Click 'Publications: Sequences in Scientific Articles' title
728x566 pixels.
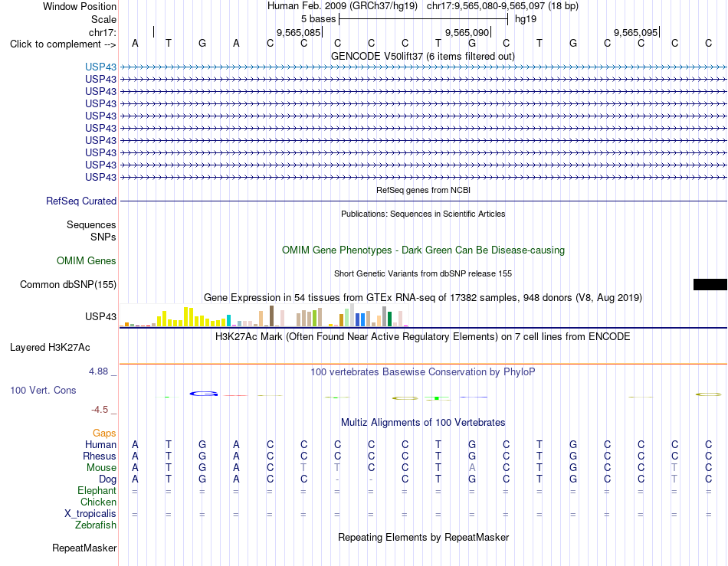423,214
